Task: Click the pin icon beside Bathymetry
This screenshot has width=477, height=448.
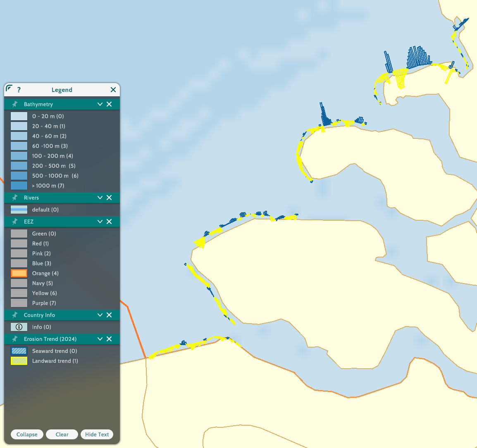Action: point(15,104)
